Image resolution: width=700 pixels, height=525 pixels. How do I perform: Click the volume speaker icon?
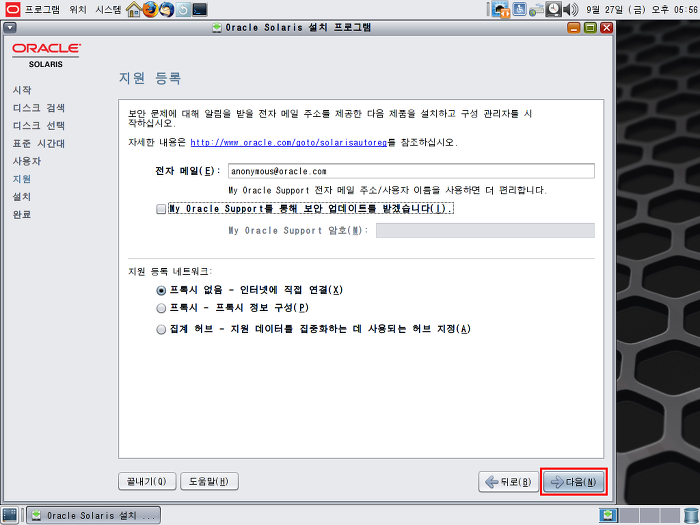(x=570, y=9)
